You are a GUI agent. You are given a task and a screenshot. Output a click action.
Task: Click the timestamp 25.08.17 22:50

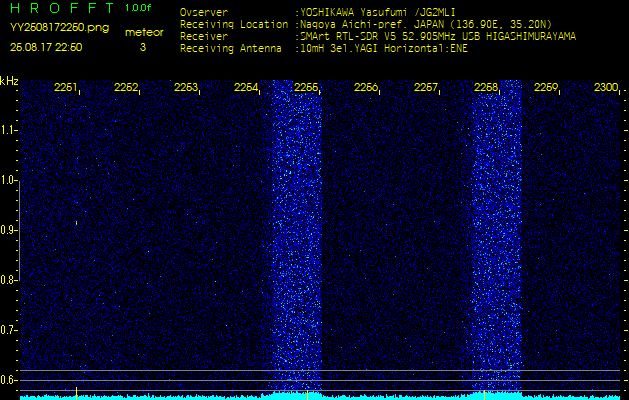click(46, 47)
